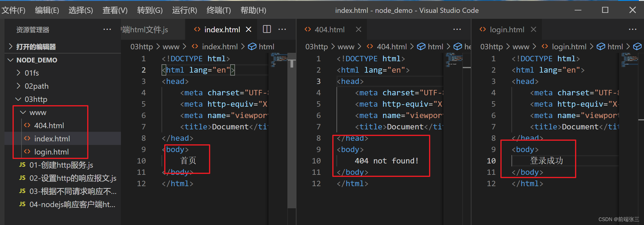Switch to the 端html文件.js tab
Viewport: 644px width, 225px height.
(x=152, y=30)
